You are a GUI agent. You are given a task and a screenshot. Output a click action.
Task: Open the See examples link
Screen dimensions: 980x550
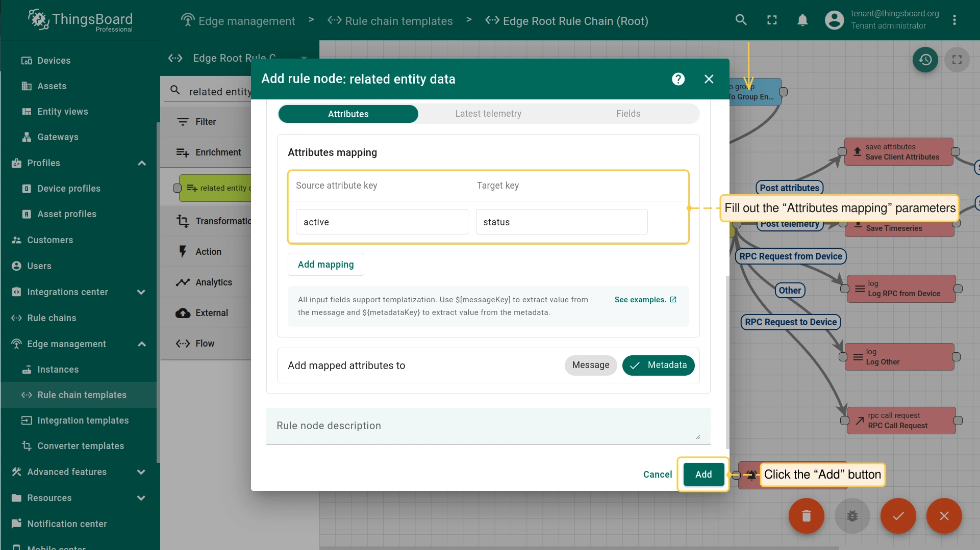click(645, 300)
